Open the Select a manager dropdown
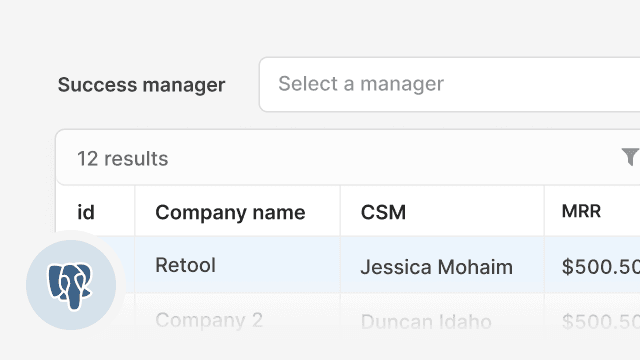640x360 pixels. 449,84
